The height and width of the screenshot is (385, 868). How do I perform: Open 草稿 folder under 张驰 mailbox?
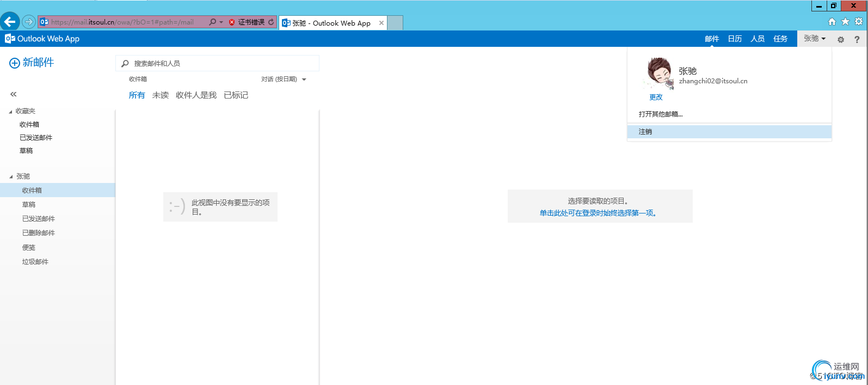(x=29, y=205)
